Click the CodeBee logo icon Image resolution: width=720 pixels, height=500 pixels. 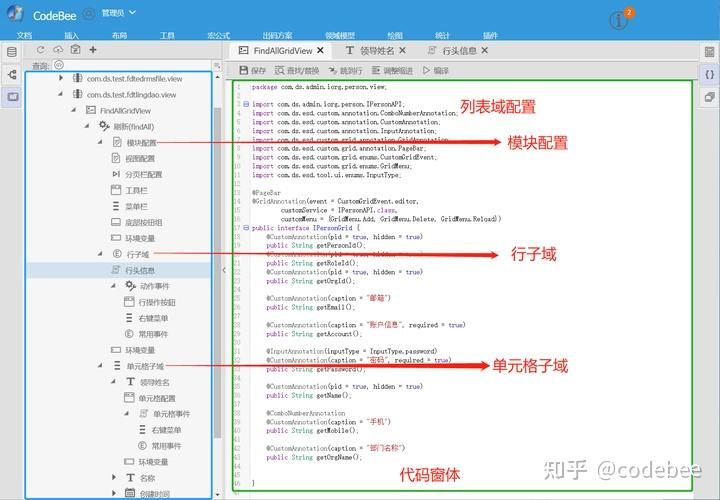pyautogui.click(x=16, y=13)
